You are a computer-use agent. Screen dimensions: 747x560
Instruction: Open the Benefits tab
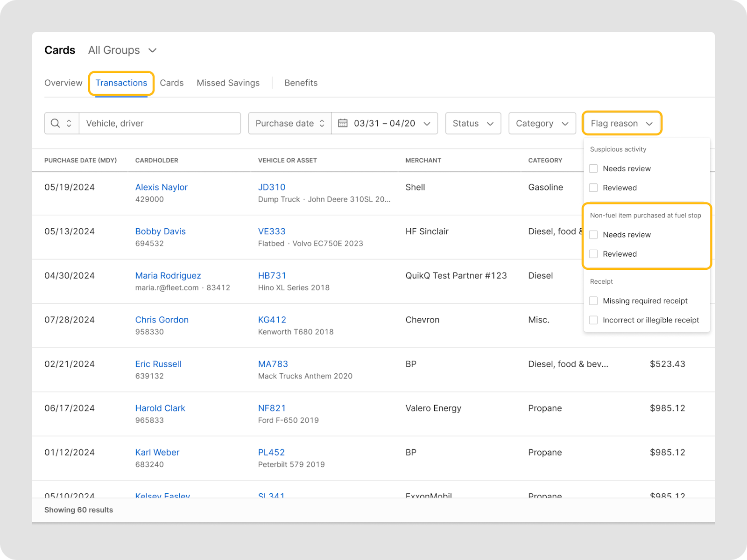click(x=301, y=83)
